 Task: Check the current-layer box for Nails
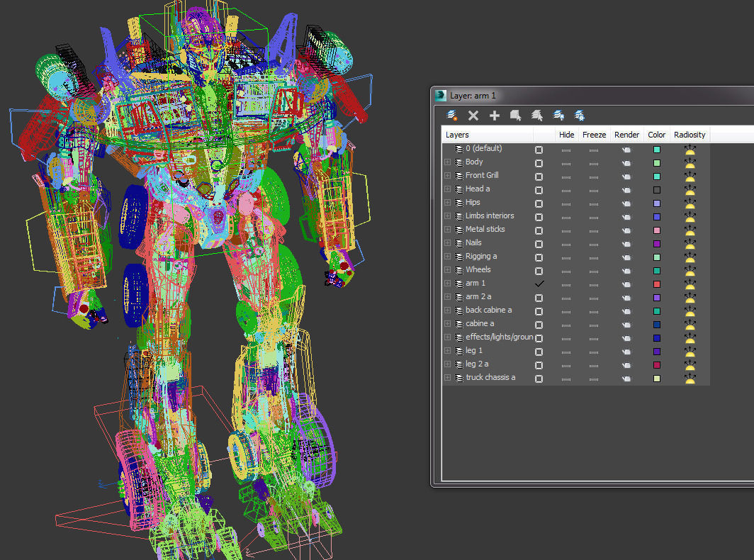pyautogui.click(x=539, y=245)
